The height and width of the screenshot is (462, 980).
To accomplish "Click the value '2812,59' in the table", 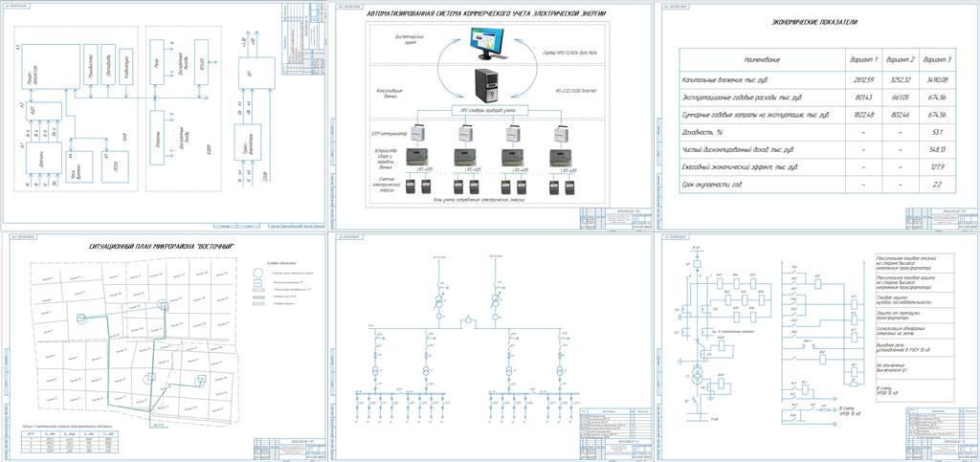I will (x=864, y=80).
